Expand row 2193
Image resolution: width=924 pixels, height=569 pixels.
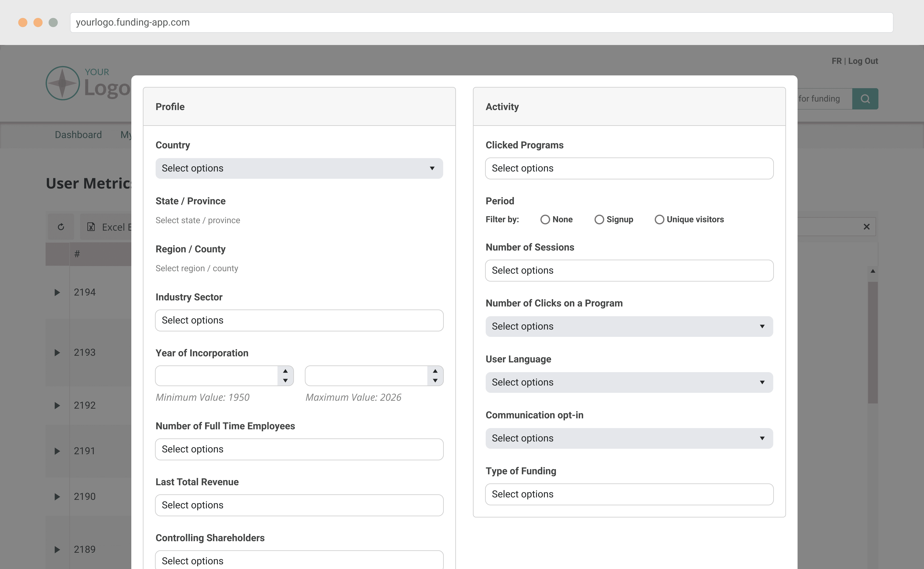coord(57,353)
